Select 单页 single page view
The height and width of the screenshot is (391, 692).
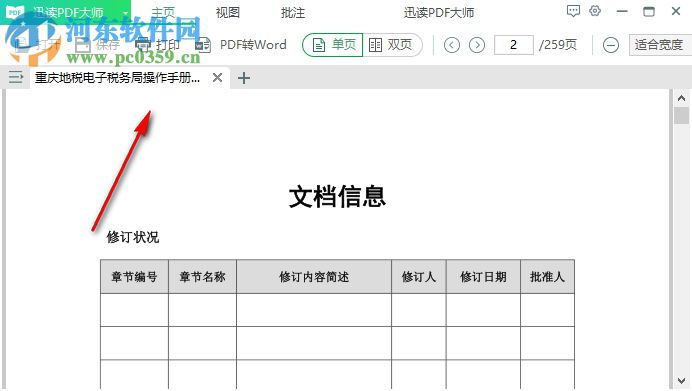(x=333, y=45)
